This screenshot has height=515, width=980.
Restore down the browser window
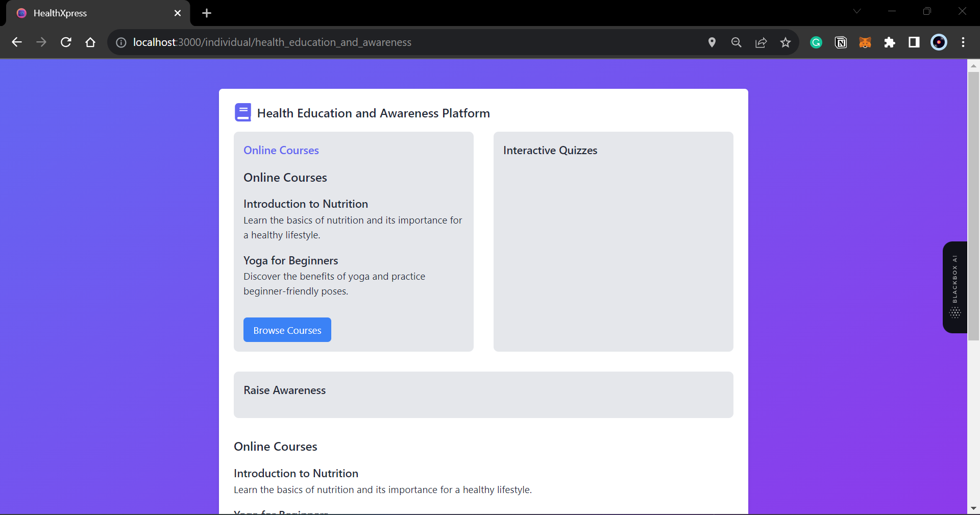[x=927, y=11]
